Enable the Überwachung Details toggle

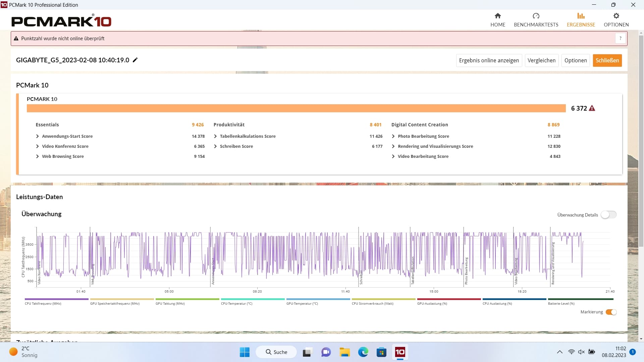(x=608, y=215)
